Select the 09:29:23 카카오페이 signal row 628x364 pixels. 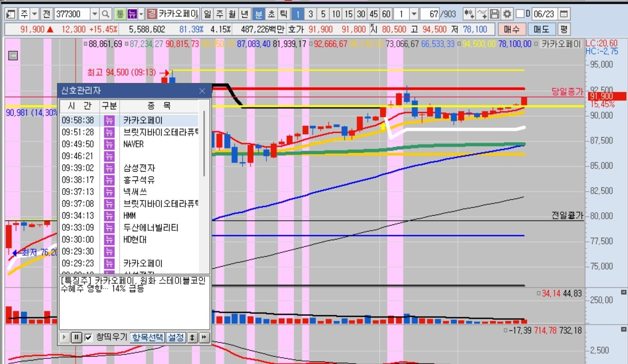[130, 263]
